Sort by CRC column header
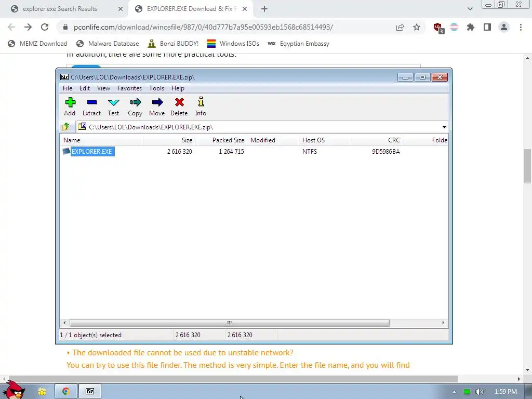Screen dimensions: 532x399 click(x=377, y=140)
